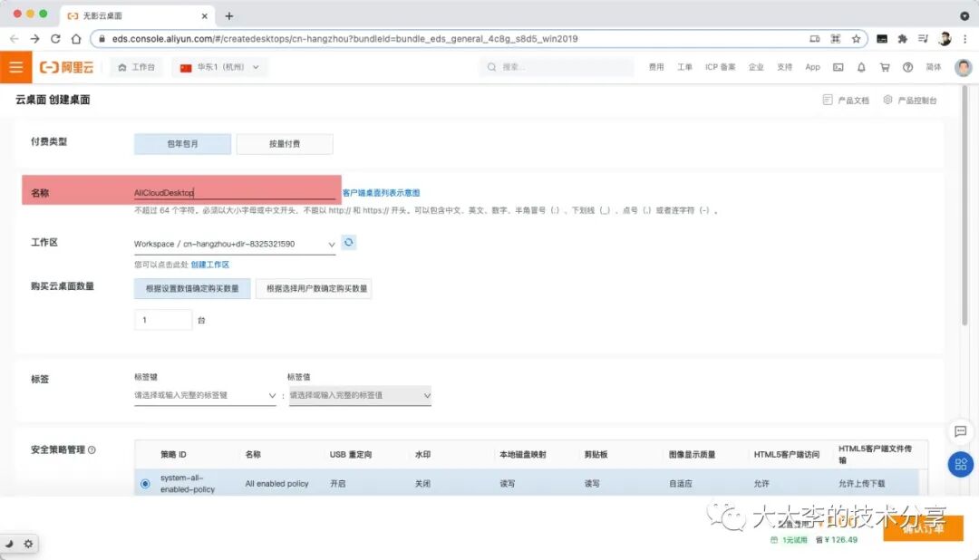Screen dimensions: 979x560
Task: Open the 创建工作区 link
Action: coord(209,265)
